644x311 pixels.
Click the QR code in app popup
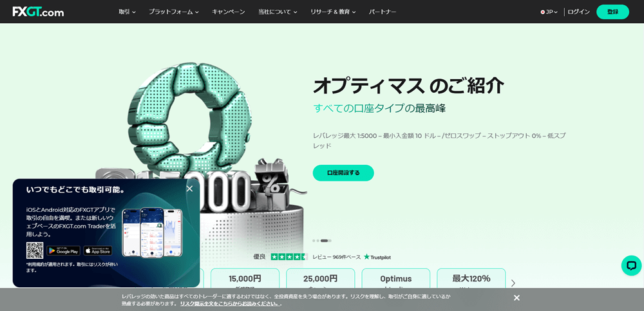(35, 250)
